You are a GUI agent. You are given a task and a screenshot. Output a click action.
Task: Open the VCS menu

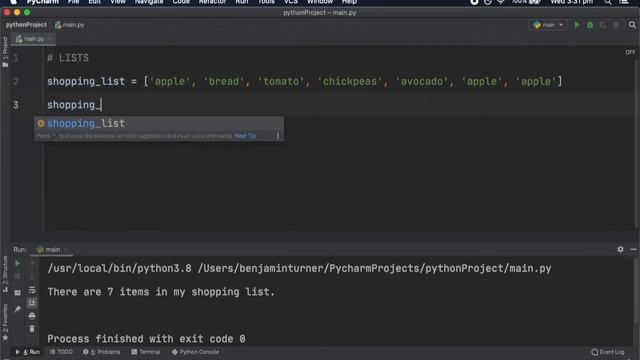(291, 2)
